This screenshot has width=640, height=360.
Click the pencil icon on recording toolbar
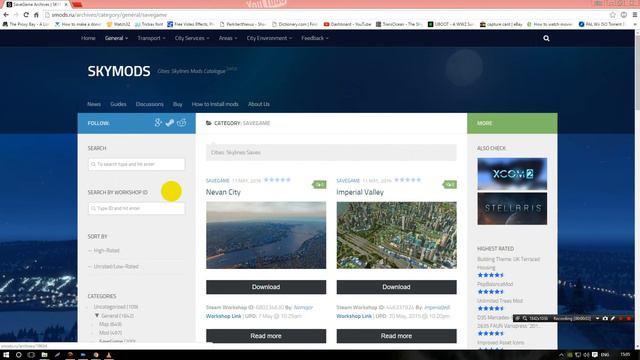613,318
